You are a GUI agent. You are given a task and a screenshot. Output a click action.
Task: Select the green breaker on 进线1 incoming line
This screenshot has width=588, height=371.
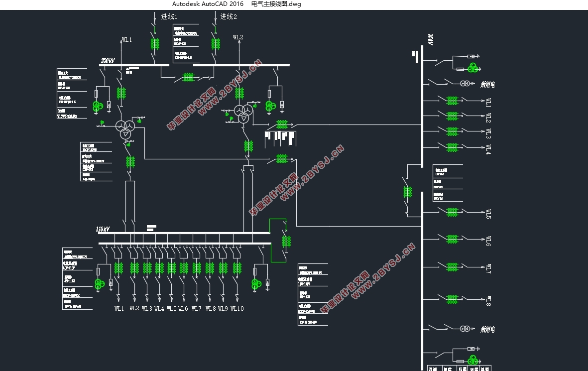click(x=155, y=44)
